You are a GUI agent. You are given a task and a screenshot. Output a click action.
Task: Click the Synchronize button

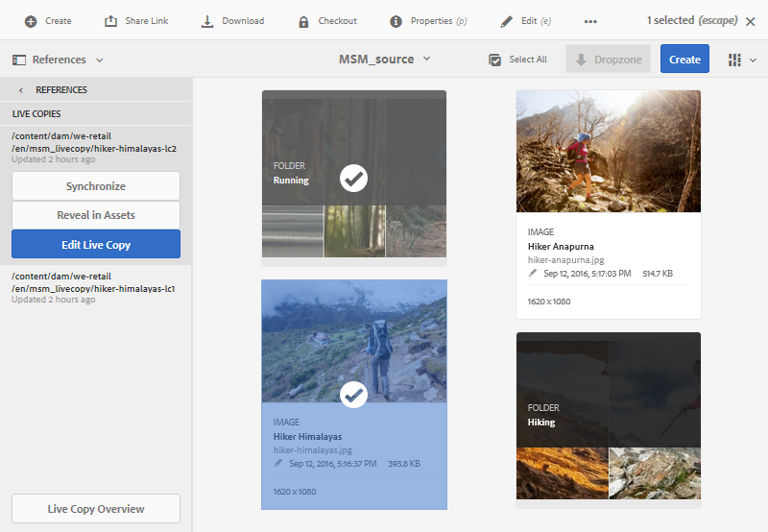pos(96,186)
